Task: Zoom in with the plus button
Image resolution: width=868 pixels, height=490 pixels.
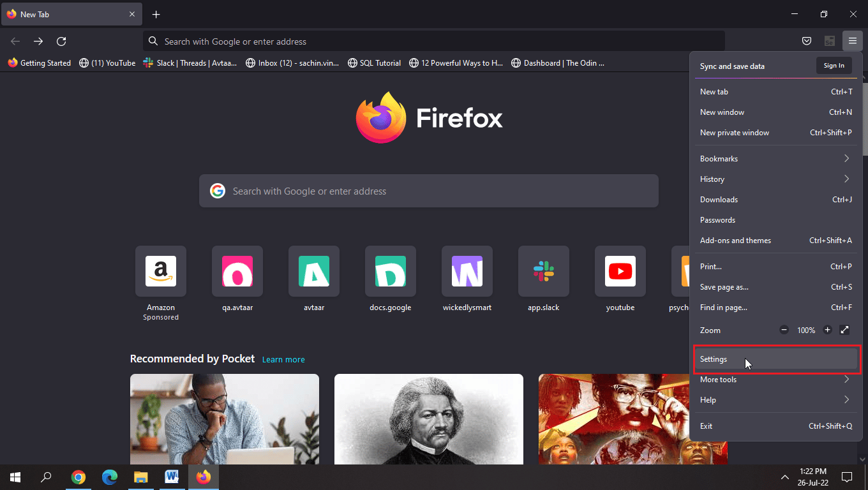Action: coord(828,330)
